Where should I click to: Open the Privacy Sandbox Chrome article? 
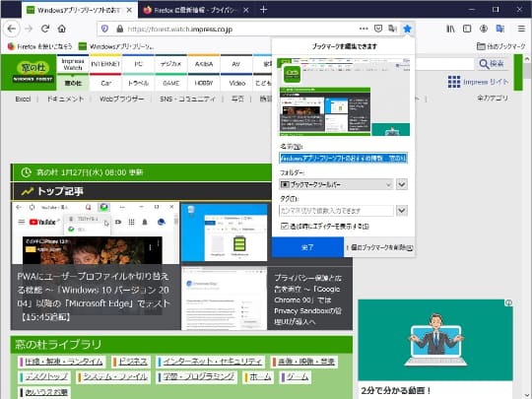tap(307, 299)
